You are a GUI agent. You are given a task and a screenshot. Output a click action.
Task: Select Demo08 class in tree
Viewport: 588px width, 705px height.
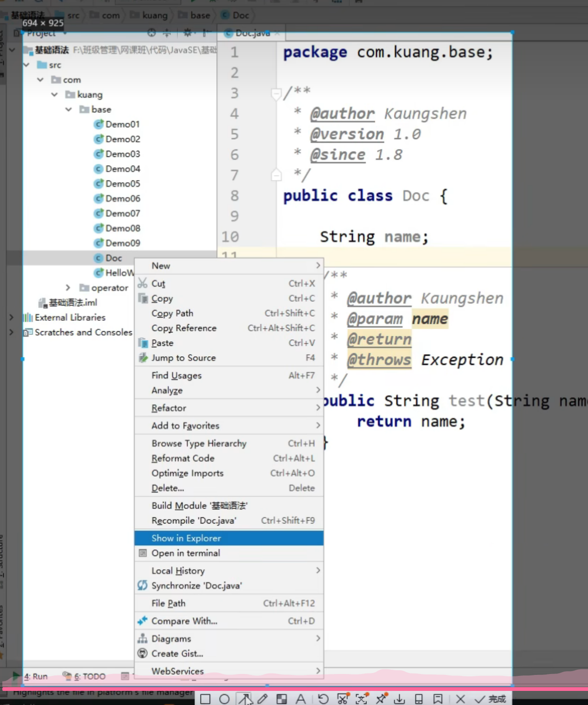click(x=117, y=228)
